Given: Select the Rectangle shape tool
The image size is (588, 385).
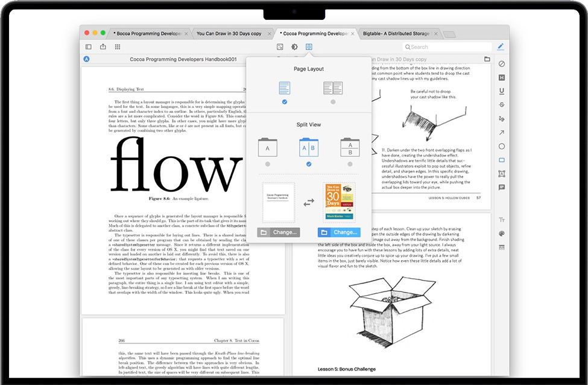Looking at the screenshot, I should (502, 161).
